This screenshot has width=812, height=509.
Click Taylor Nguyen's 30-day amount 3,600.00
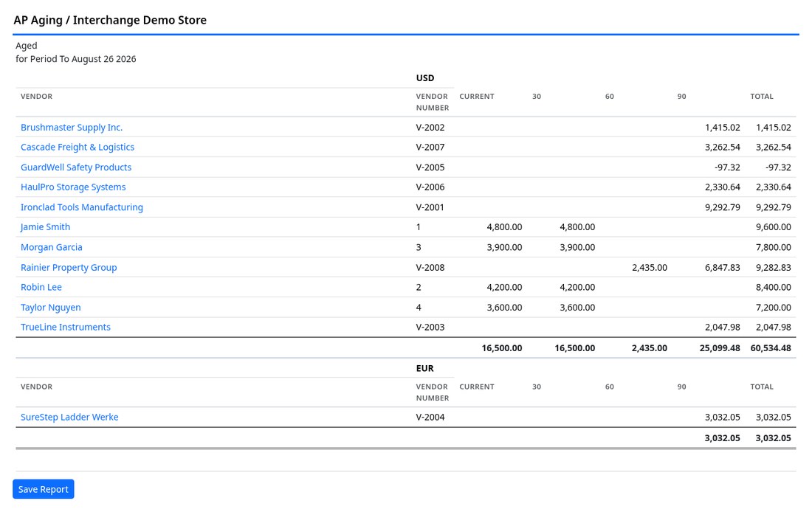click(x=577, y=308)
